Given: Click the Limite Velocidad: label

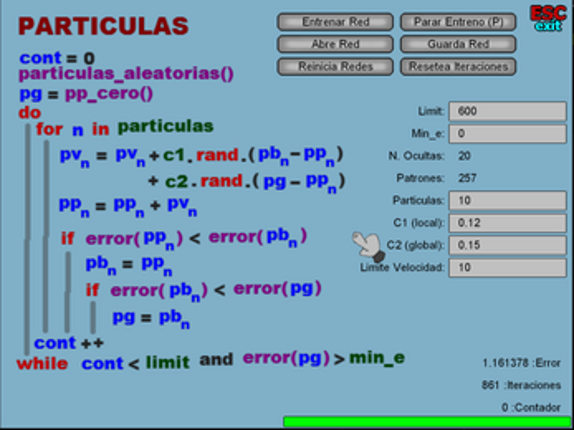Looking at the screenshot, I should point(403,268).
